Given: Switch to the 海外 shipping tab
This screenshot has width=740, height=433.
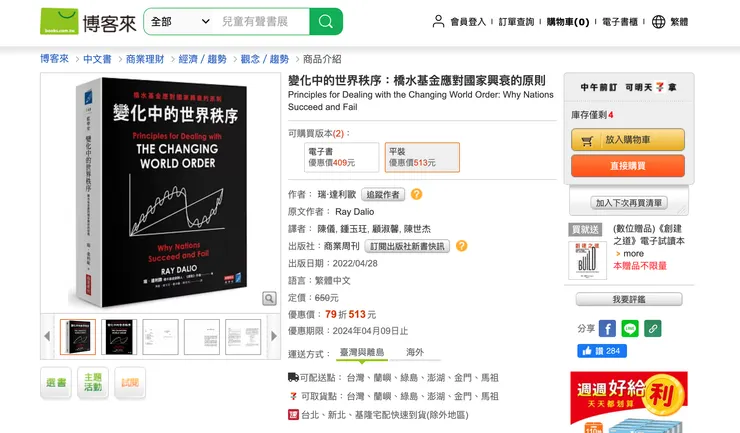Looking at the screenshot, I should click(414, 352).
